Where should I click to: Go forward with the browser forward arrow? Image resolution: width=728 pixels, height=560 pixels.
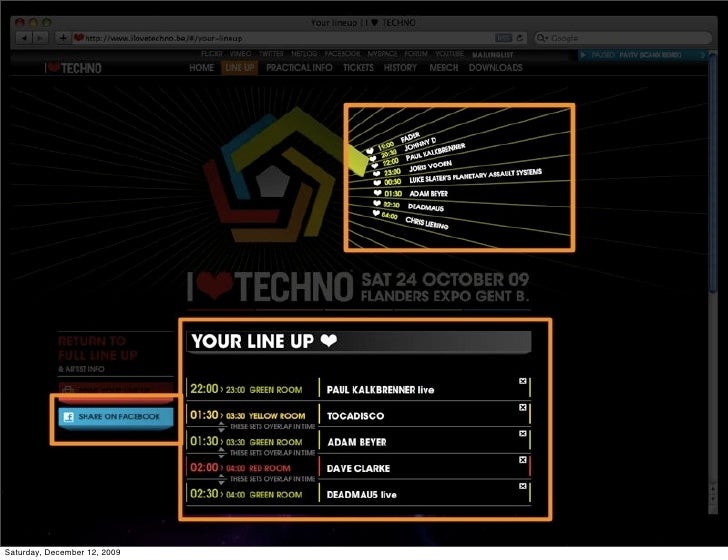(40, 38)
